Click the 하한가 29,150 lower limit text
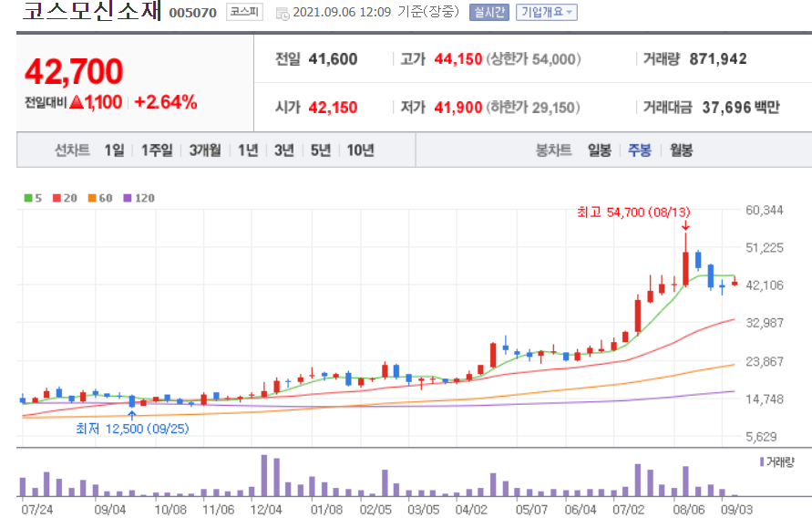812x518 pixels. [533, 108]
